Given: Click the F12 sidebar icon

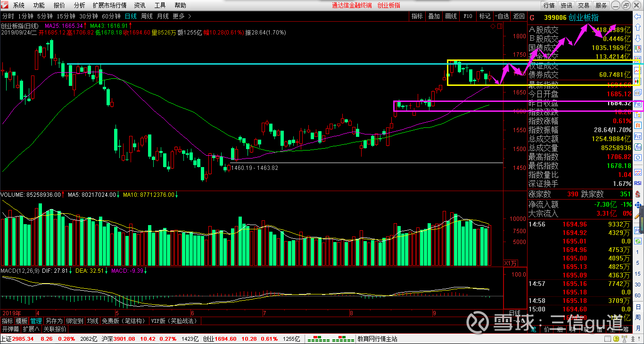Looking at the screenshot, I should click(x=638, y=135).
